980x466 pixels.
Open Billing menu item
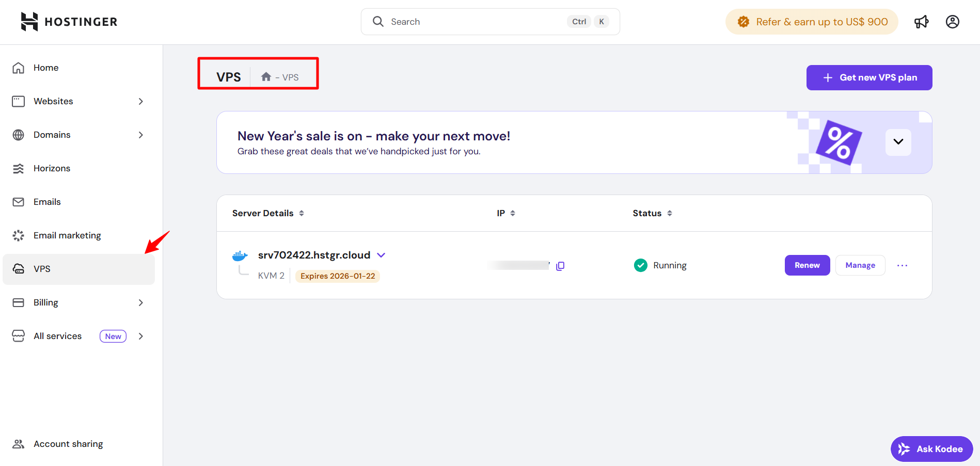(78, 302)
